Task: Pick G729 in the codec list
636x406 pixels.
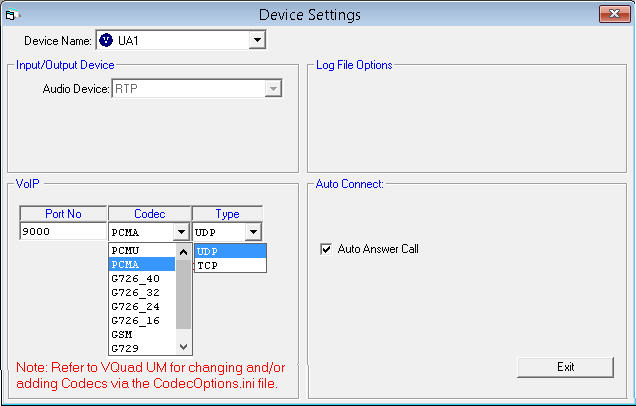Action: [x=142, y=348]
